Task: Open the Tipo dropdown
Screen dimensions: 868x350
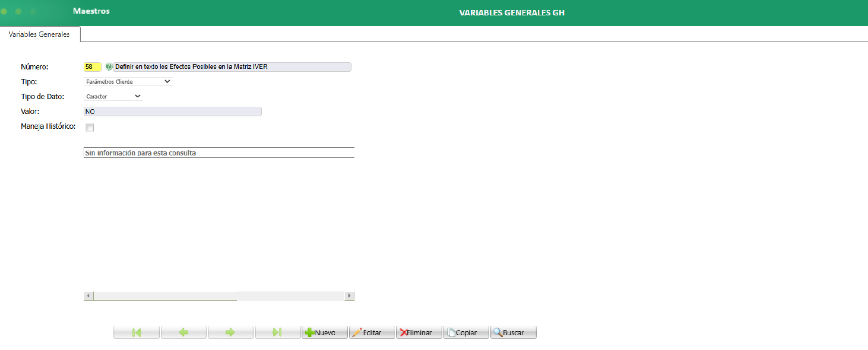Action: 128,82
